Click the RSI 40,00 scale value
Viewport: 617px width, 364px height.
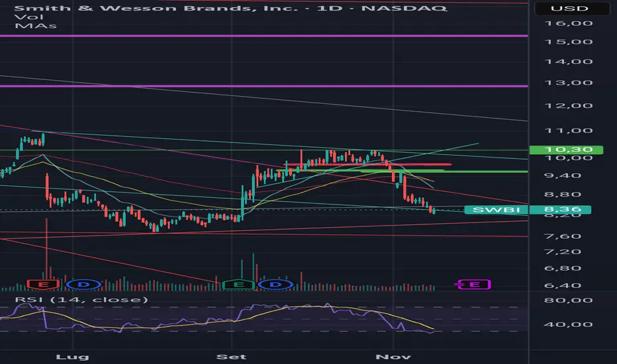tap(568, 325)
